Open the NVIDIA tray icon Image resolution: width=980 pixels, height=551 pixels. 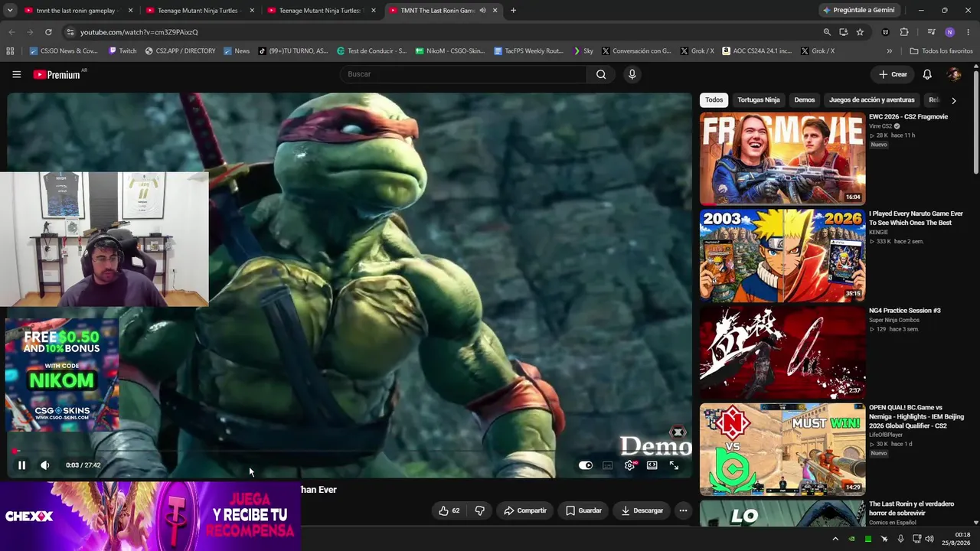click(851, 539)
